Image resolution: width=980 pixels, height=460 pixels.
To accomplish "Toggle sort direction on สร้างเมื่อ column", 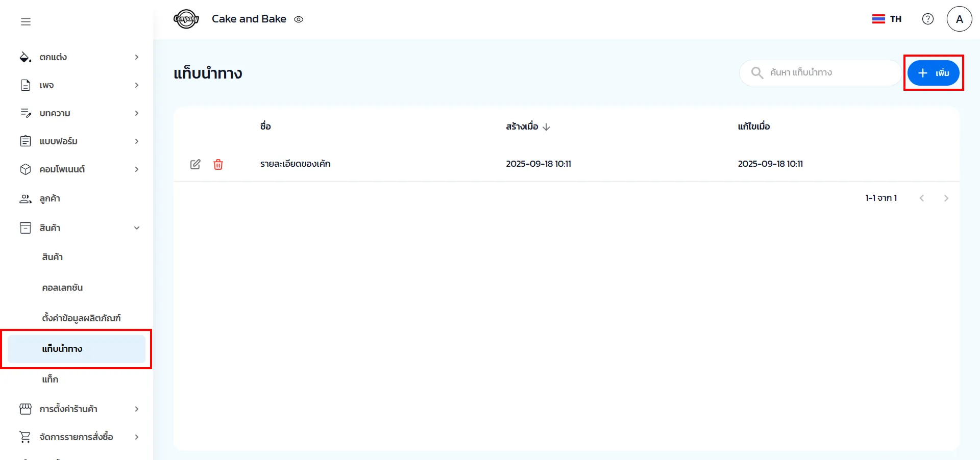I will coord(546,127).
